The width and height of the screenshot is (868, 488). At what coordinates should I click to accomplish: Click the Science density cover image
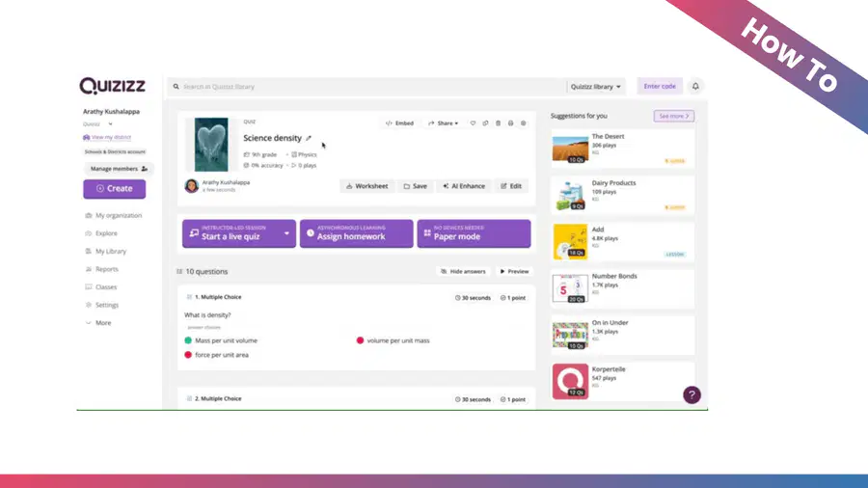pos(211,145)
